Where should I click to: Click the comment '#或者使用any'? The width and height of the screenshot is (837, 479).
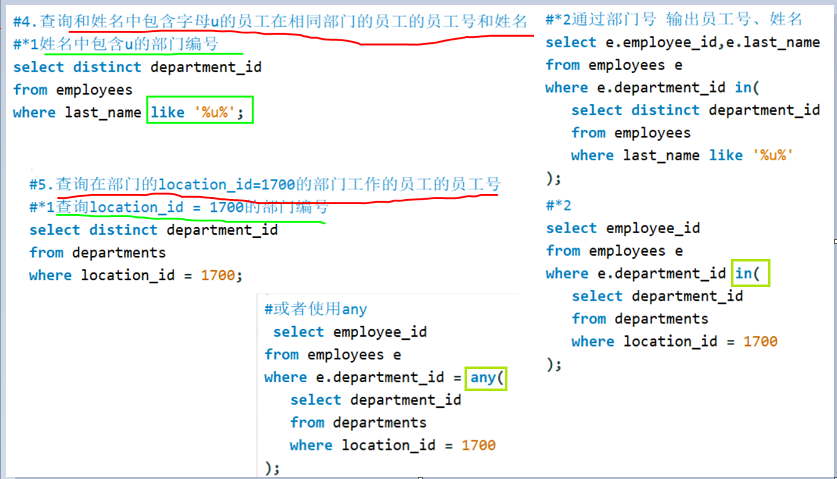pos(316,309)
